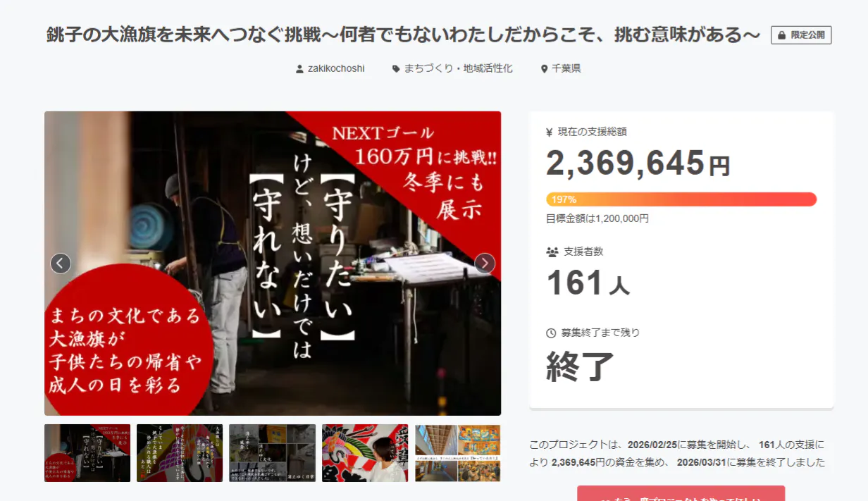Click the supporters icon beside 支援者数
Image resolution: width=868 pixels, height=501 pixels.
point(552,252)
